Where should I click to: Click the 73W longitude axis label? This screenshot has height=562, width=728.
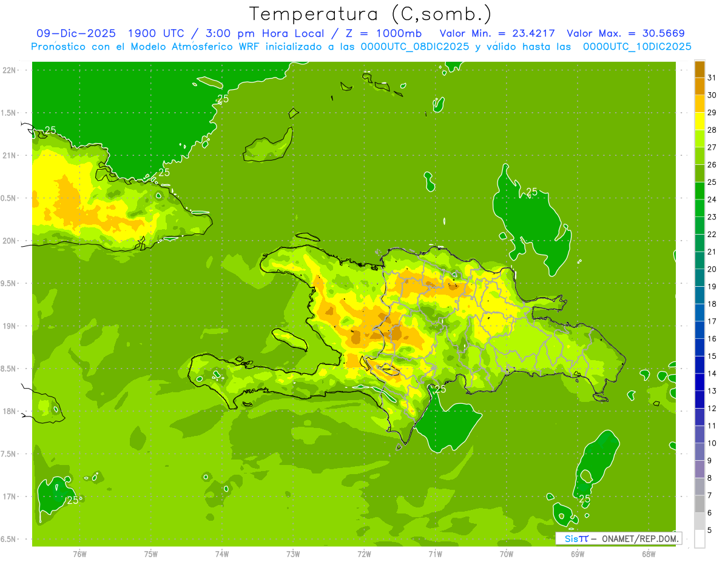tap(293, 554)
